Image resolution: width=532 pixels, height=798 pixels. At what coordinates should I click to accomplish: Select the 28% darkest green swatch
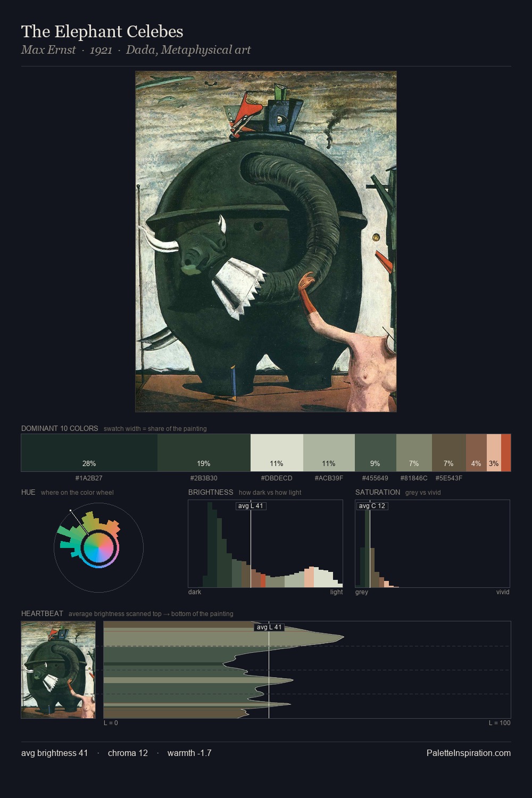[89, 453]
